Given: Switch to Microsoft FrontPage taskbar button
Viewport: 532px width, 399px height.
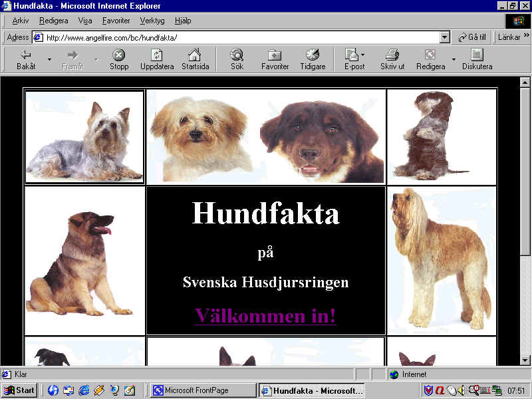Looking at the screenshot, I should coord(203,390).
